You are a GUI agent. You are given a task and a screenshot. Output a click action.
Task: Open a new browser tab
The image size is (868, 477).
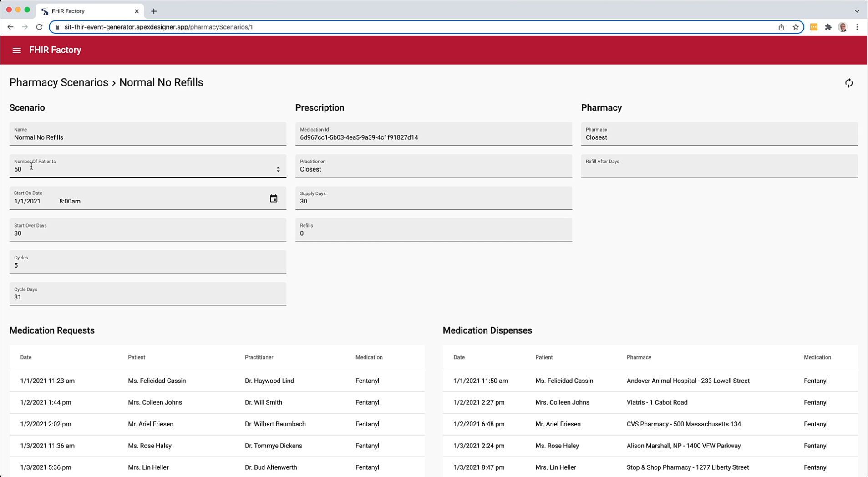[154, 11]
